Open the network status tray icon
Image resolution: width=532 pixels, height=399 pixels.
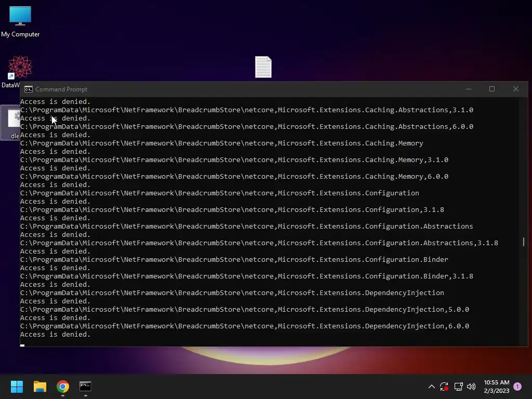click(x=458, y=387)
